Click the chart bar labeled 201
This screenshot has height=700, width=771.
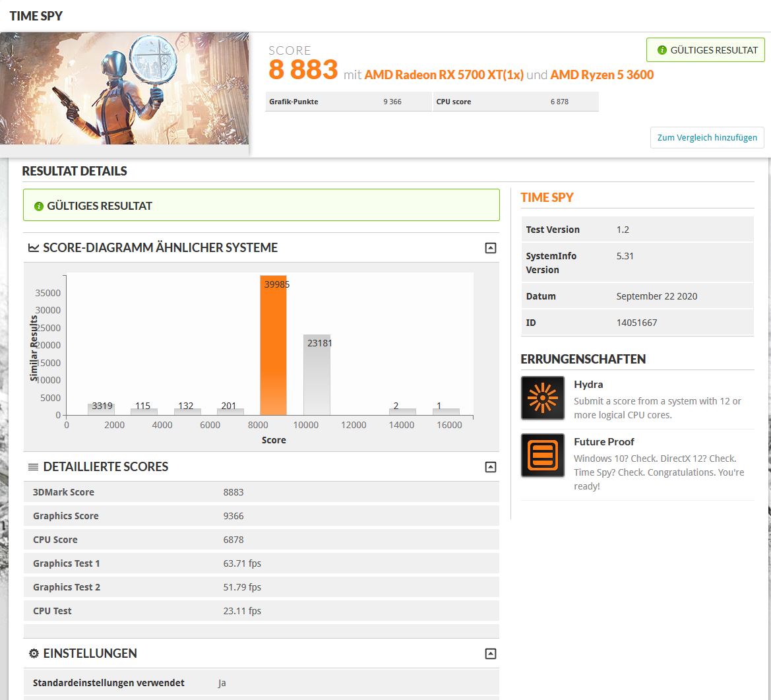pyautogui.click(x=230, y=412)
